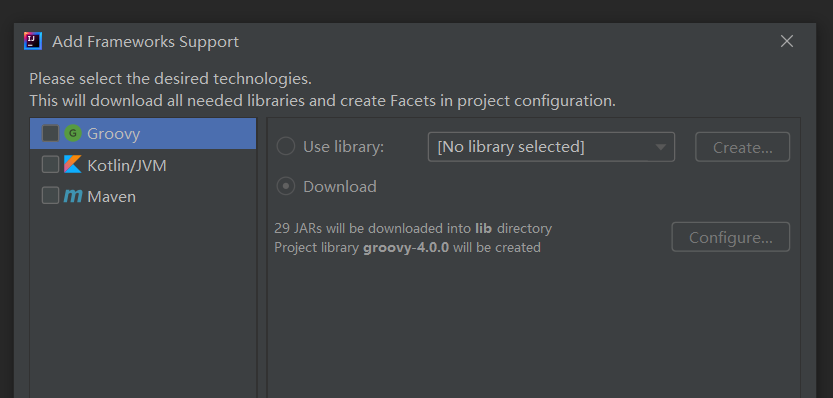Click the Kotlin/JVM logo icon
This screenshot has width=833, height=398.
[x=73, y=165]
